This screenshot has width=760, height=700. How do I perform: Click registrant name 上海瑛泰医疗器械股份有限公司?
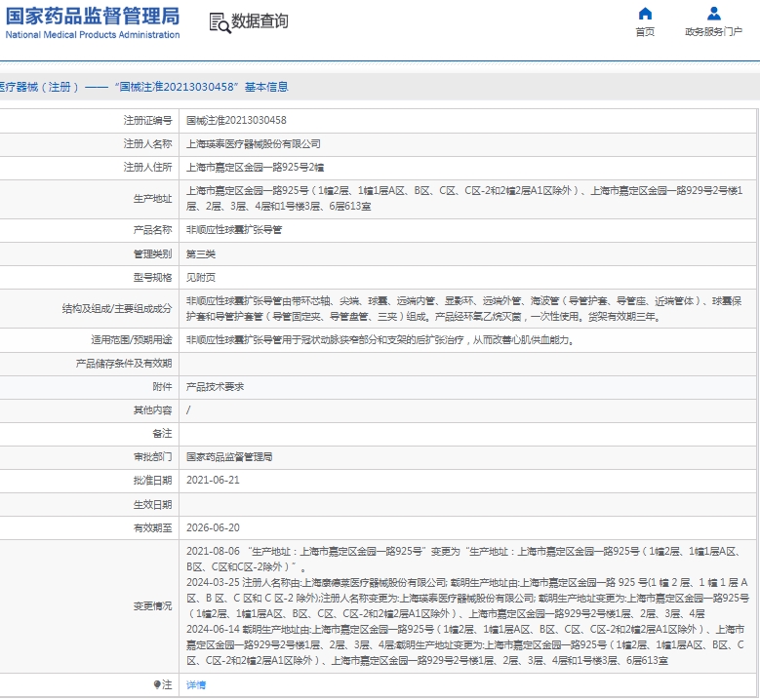253,144
